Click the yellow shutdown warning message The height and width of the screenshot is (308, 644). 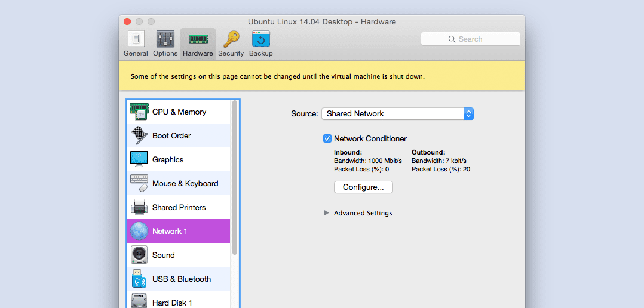pos(278,76)
